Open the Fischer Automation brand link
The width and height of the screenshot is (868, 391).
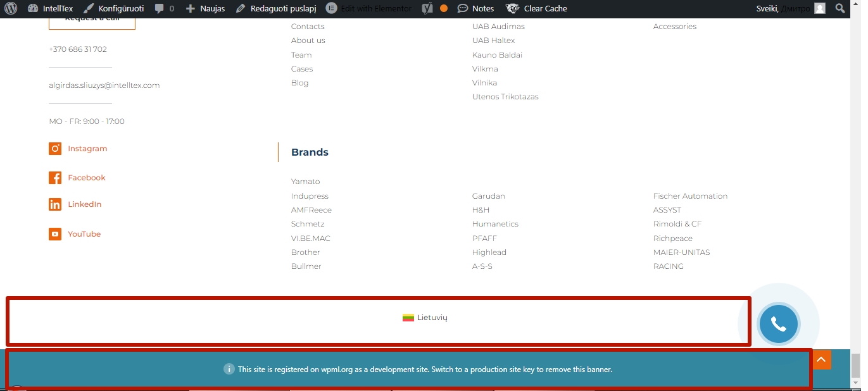(691, 196)
